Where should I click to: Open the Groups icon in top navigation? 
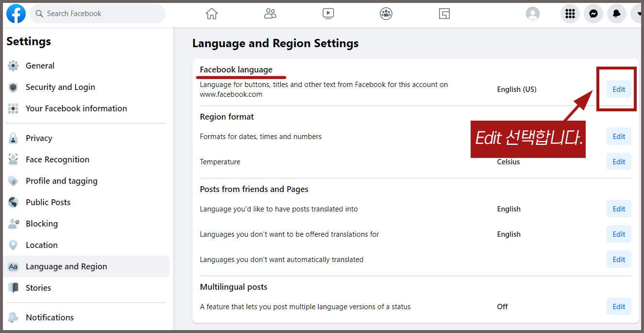(x=386, y=14)
